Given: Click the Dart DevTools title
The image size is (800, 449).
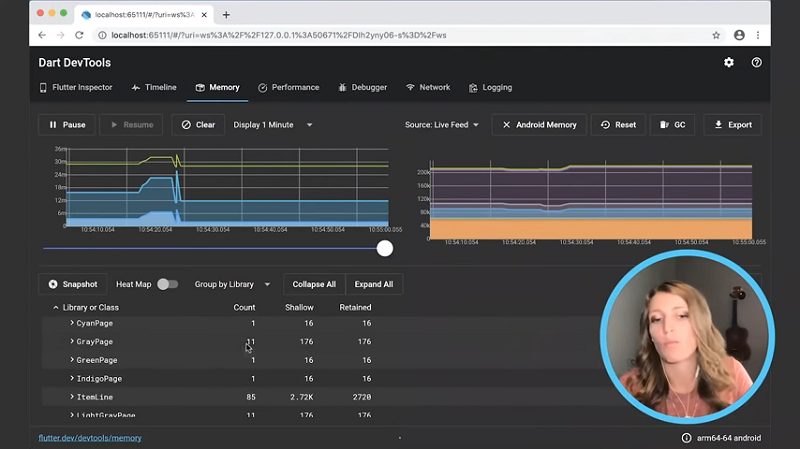Looking at the screenshot, I should pyautogui.click(x=74, y=63).
